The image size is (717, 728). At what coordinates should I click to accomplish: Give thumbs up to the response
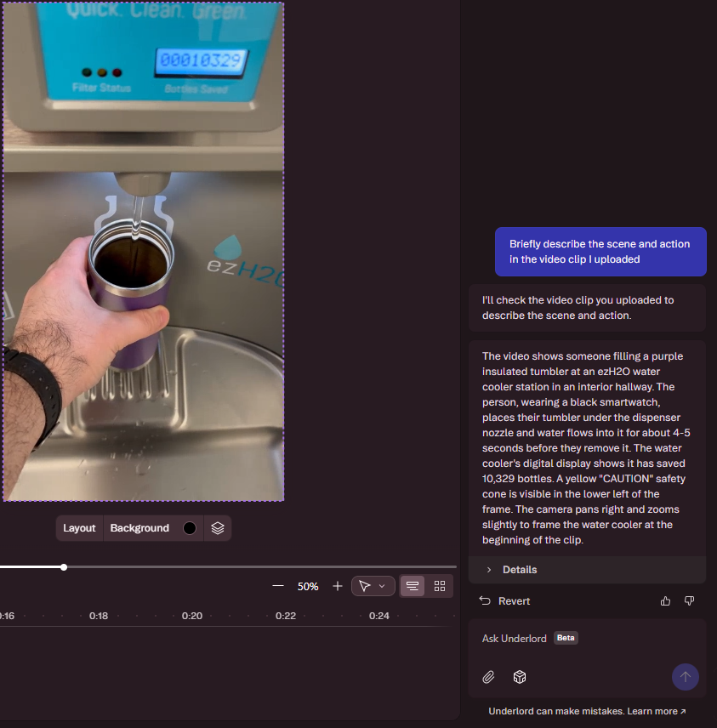(665, 601)
